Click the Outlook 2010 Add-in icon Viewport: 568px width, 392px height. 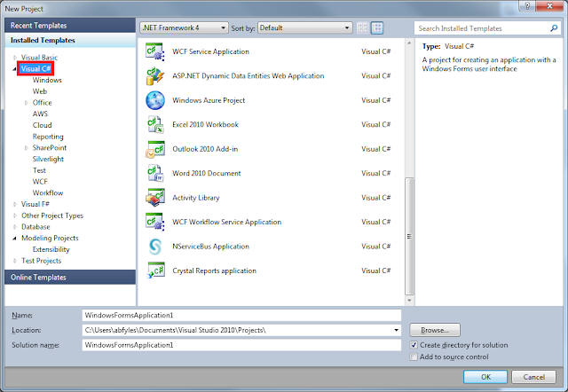[155, 149]
